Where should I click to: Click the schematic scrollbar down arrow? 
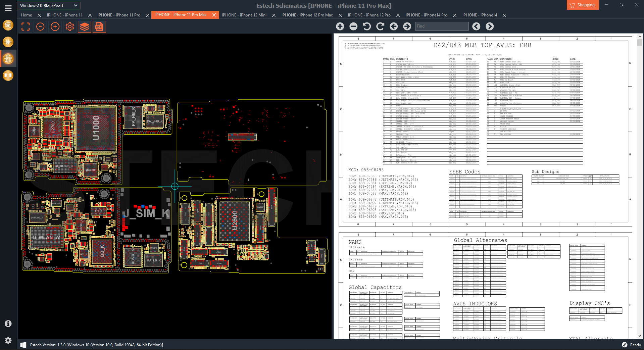click(x=640, y=336)
